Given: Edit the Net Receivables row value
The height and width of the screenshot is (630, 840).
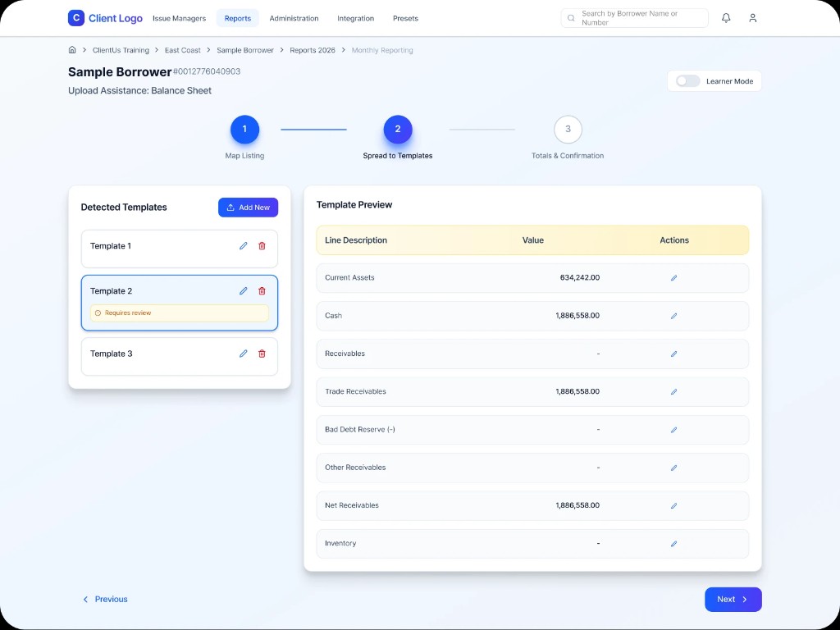Looking at the screenshot, I should tap(674, 505).
